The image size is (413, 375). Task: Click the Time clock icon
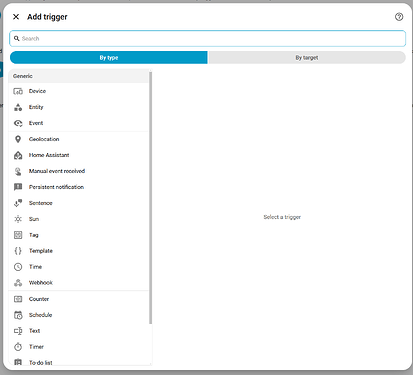click(18, 267)
